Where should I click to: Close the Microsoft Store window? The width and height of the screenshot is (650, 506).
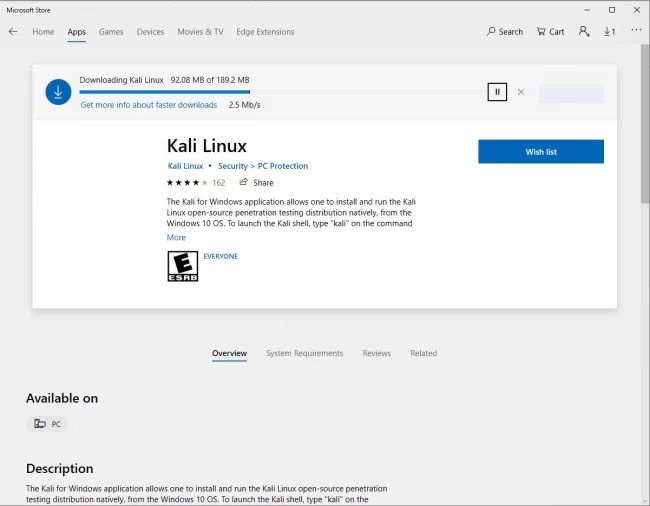click(637, 10)
